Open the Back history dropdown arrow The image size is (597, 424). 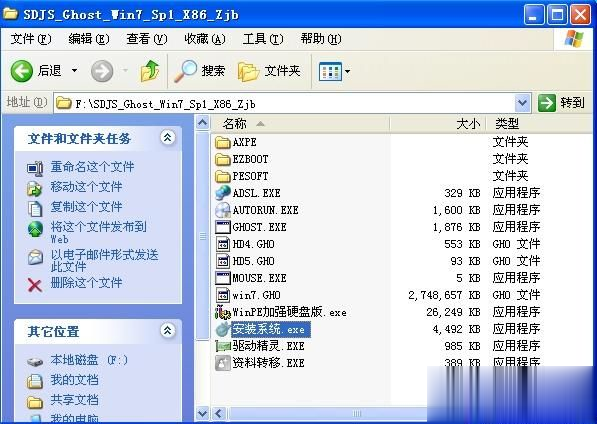pyautogui.click(x=75, y=70)
